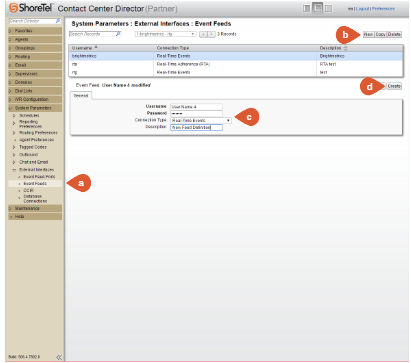Collapse the System Parameters menu
Image resolution: width=411 pixels, height=363 pixels.
(35, 108)
